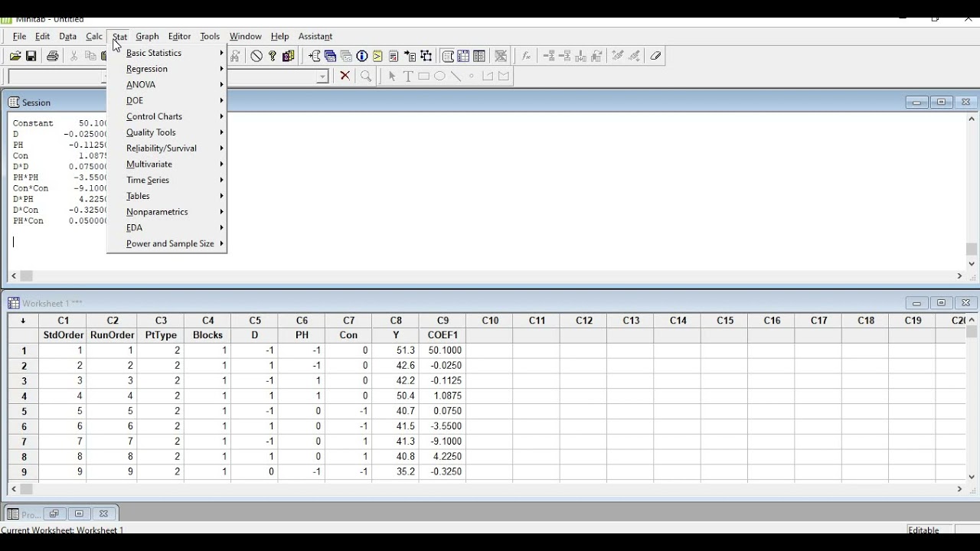Click the cell containing 50.1000
980x551 pixels.
443,350
